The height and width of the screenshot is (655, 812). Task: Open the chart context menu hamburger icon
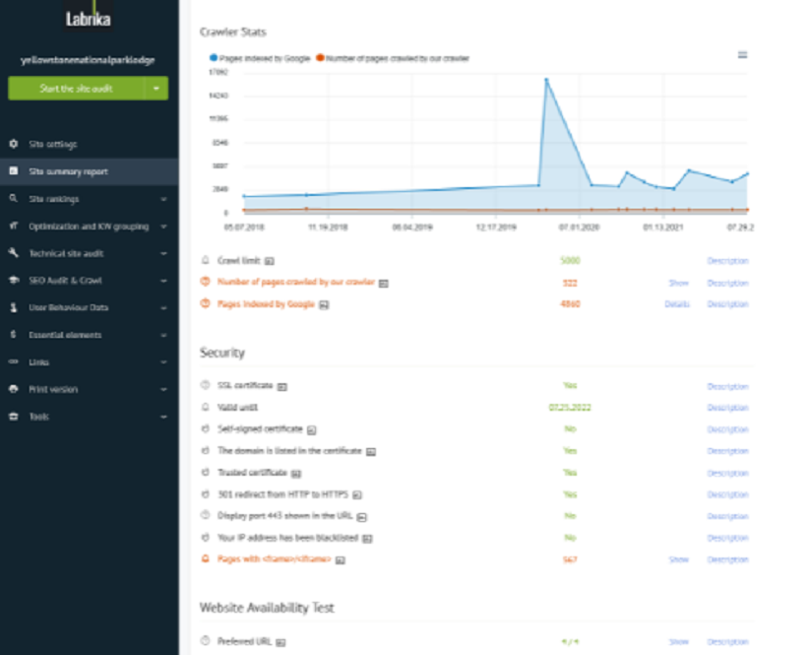[745, 56]
